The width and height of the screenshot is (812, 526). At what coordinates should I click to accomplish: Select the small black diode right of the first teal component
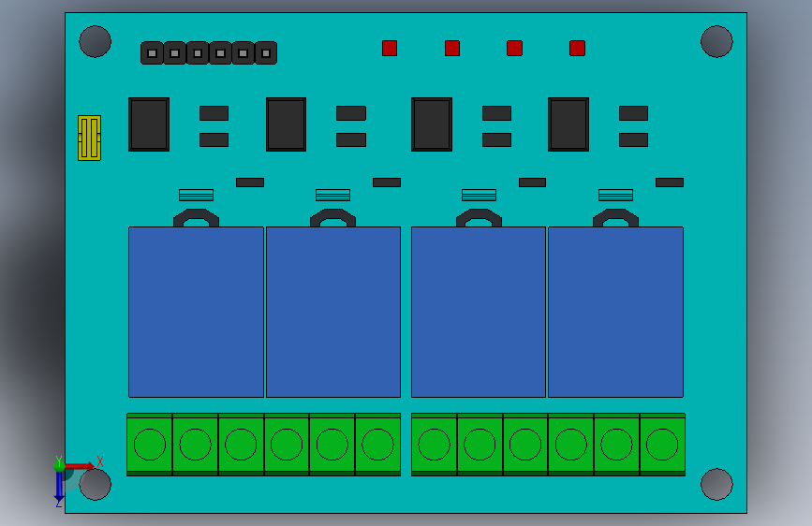(250, 183)
